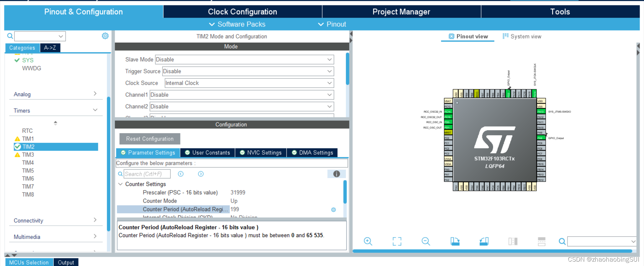The height and width of the screenshot is (266, 644).
Task: Click the parameter search magnifier icon
Action: click(x=120, y=174)
